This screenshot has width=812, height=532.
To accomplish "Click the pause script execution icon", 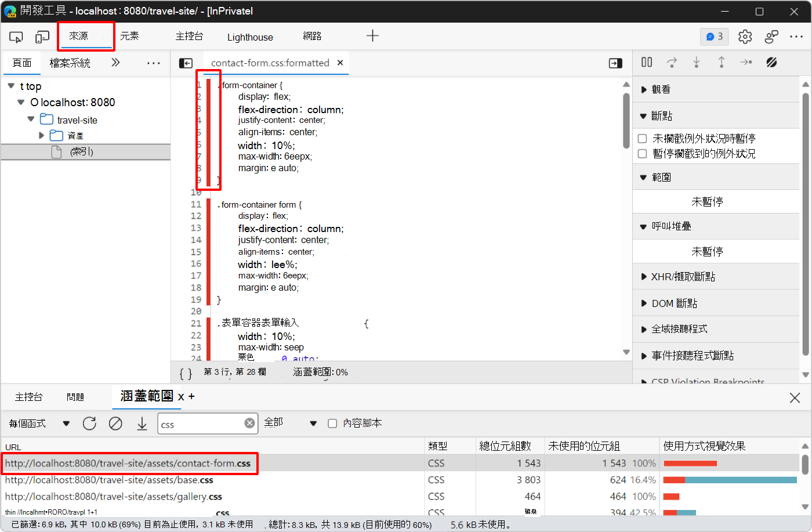I will point(646,61).
